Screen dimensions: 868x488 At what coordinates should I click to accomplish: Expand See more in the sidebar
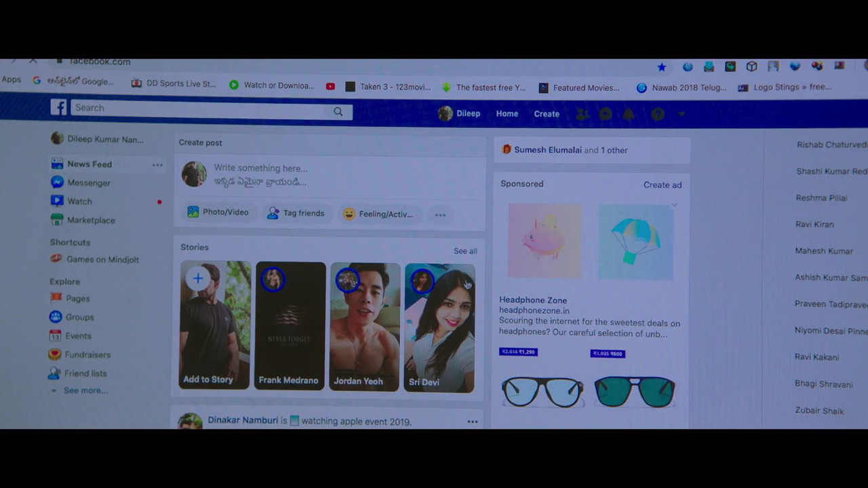79,390
